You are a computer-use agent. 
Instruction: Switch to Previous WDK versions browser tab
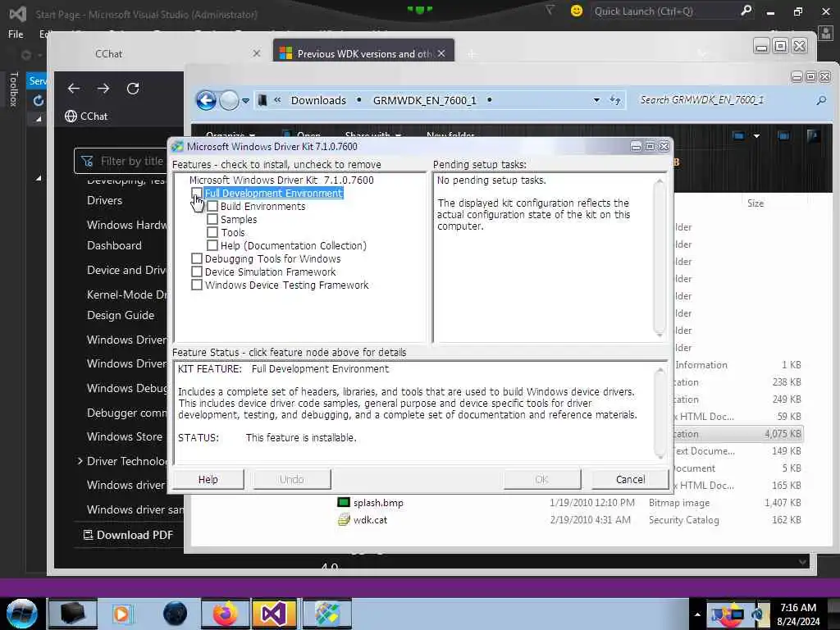tap(364, 53)
